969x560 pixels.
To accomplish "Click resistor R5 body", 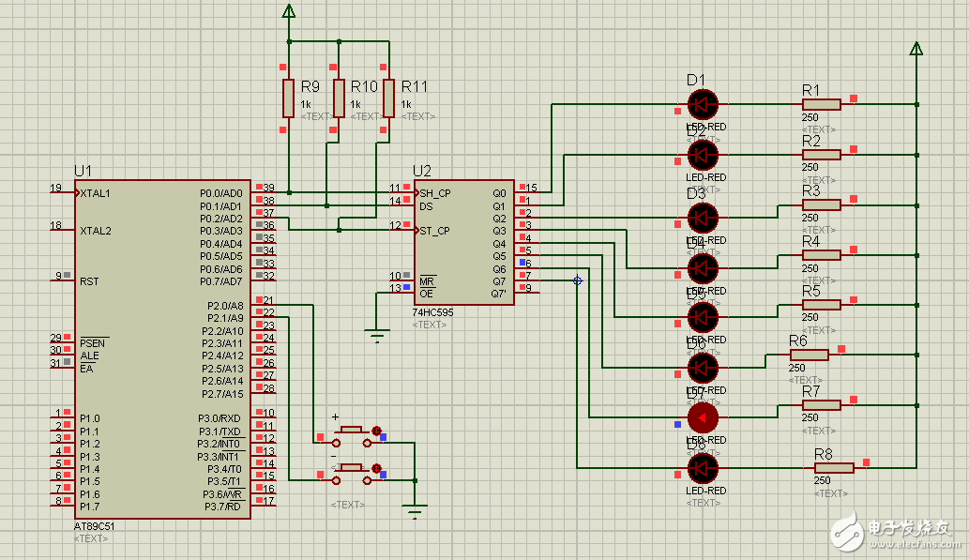I will point(821,305).
